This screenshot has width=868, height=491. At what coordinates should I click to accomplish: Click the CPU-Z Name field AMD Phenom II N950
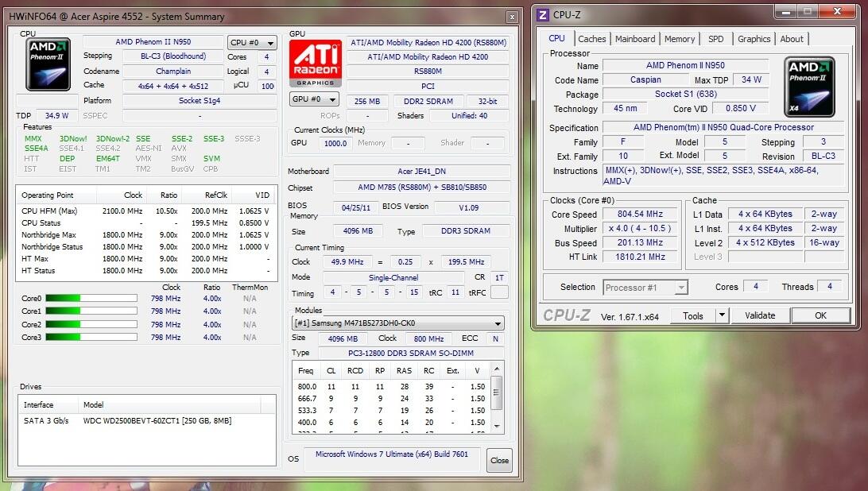[685, 65]
